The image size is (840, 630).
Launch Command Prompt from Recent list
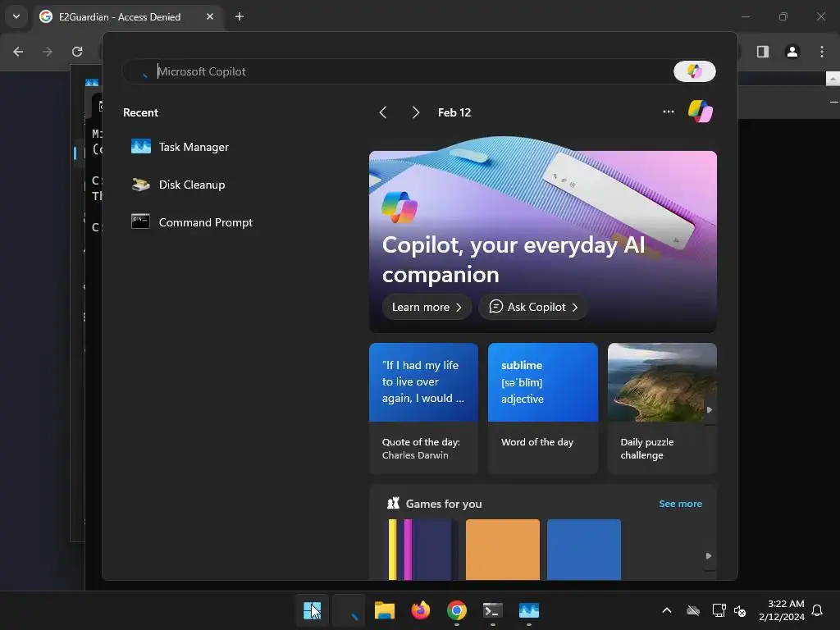point(192,222)
